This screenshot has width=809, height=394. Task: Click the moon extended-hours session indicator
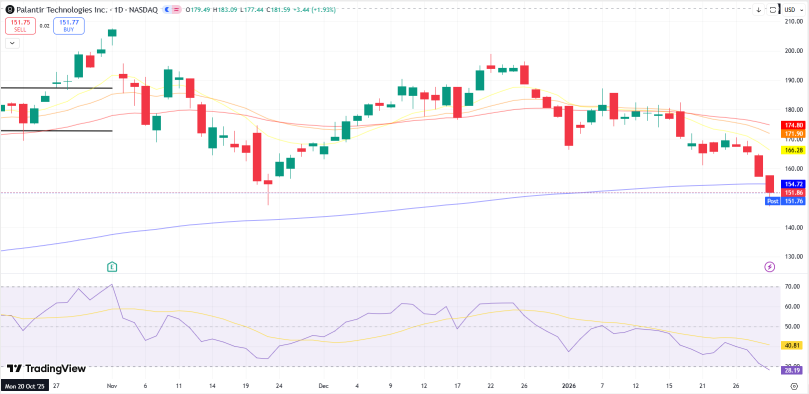pos(168,10)
